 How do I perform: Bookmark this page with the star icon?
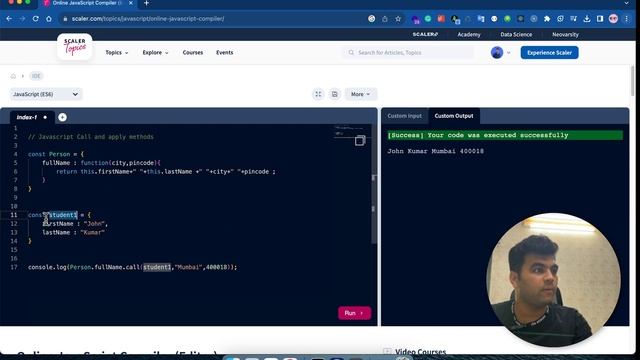(398, 19)
